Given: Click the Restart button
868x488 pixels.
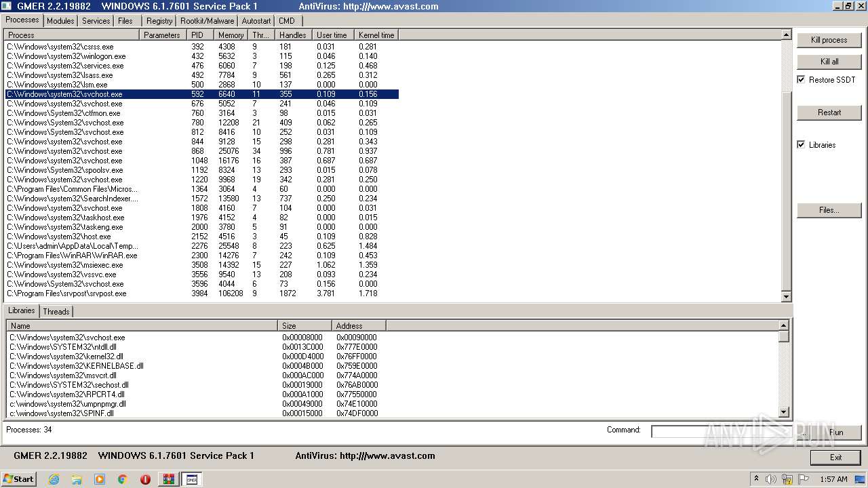Looking at the screenshot, I should tap(829, 113).
